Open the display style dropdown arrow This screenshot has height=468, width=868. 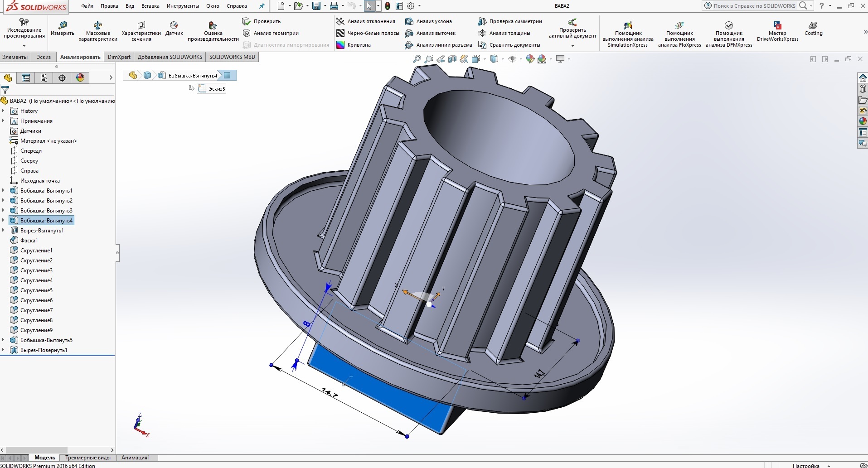point(503,59)
